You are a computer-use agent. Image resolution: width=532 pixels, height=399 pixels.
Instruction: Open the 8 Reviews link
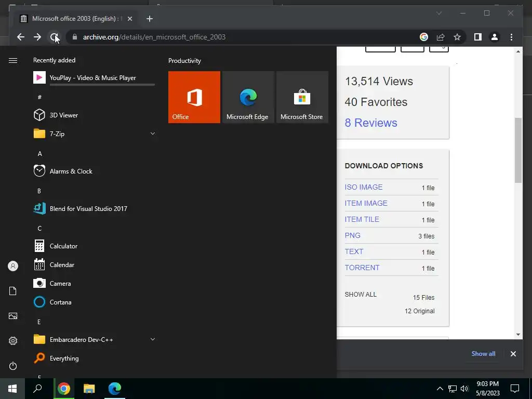pos(371,123)
